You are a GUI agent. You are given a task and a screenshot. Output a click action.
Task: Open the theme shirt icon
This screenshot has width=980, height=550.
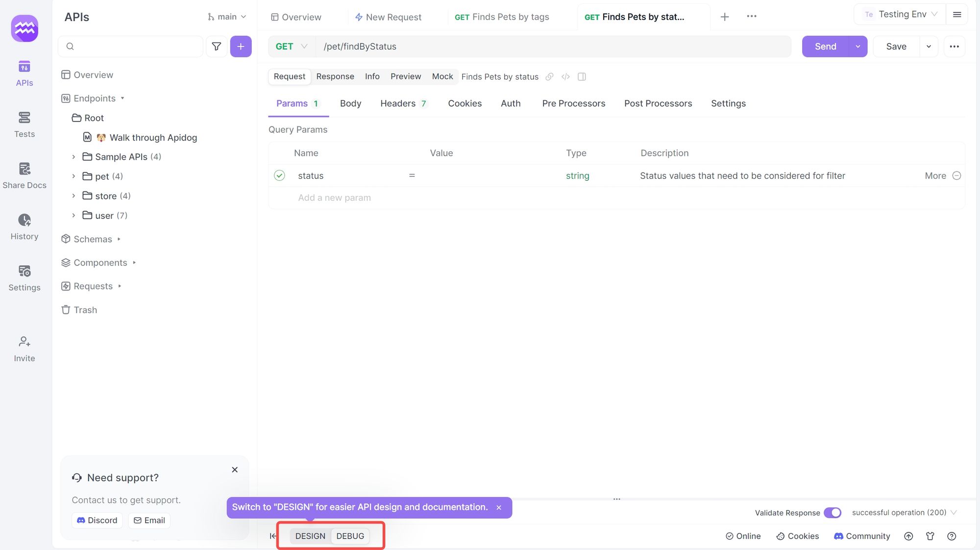click(930, 536)
